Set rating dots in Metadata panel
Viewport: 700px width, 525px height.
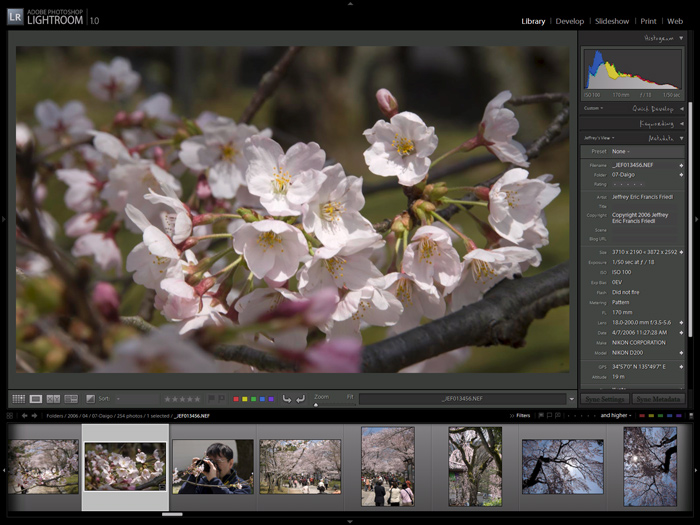(627, 184)
